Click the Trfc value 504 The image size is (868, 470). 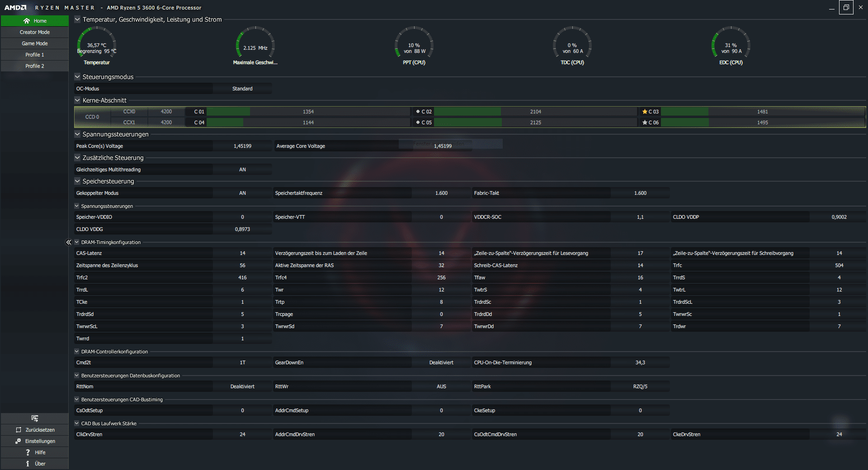pos(839,265)
